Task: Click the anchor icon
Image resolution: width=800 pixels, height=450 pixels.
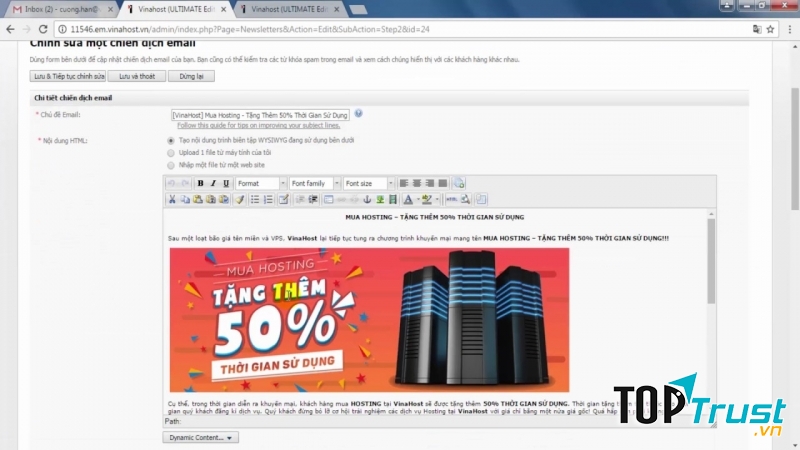Action: (367, 199)
